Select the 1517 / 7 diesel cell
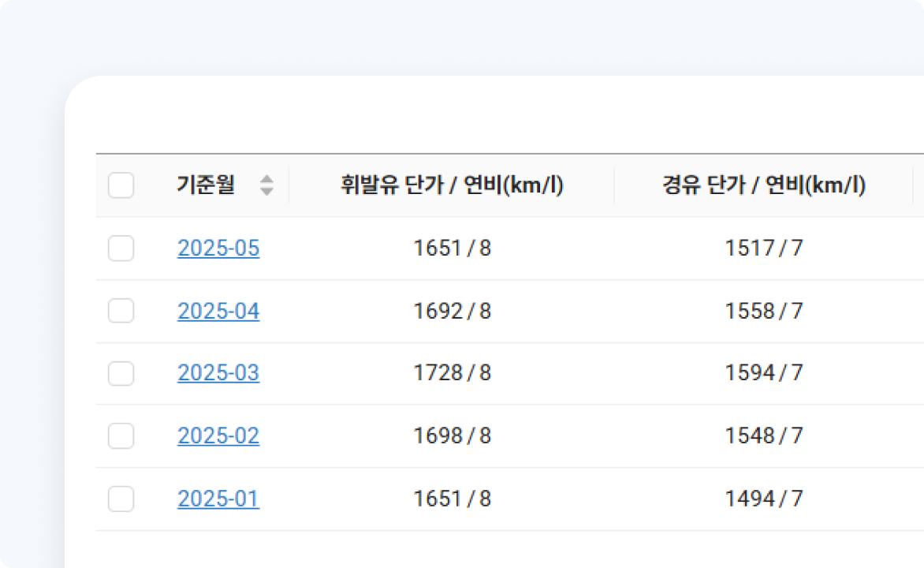 [x=763, y=248]
